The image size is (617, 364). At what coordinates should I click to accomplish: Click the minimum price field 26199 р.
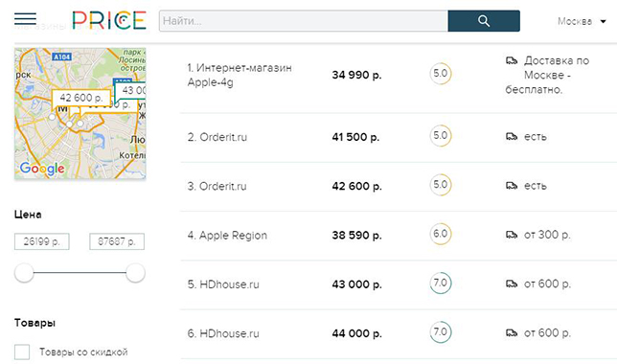(x=42, y=241)
